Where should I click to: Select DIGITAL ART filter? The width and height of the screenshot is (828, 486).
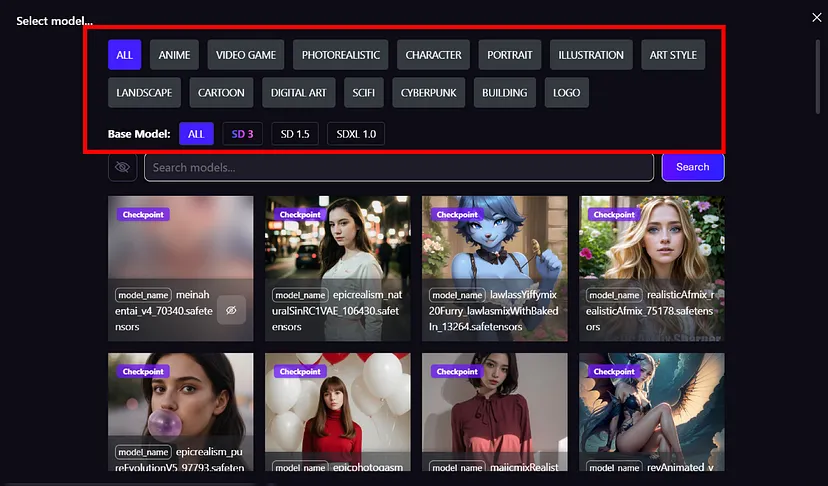(x=298, y=93)
